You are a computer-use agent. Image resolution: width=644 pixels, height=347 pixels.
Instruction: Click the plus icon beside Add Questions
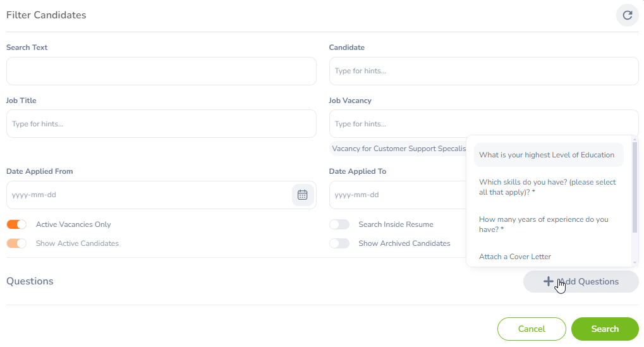548,281
